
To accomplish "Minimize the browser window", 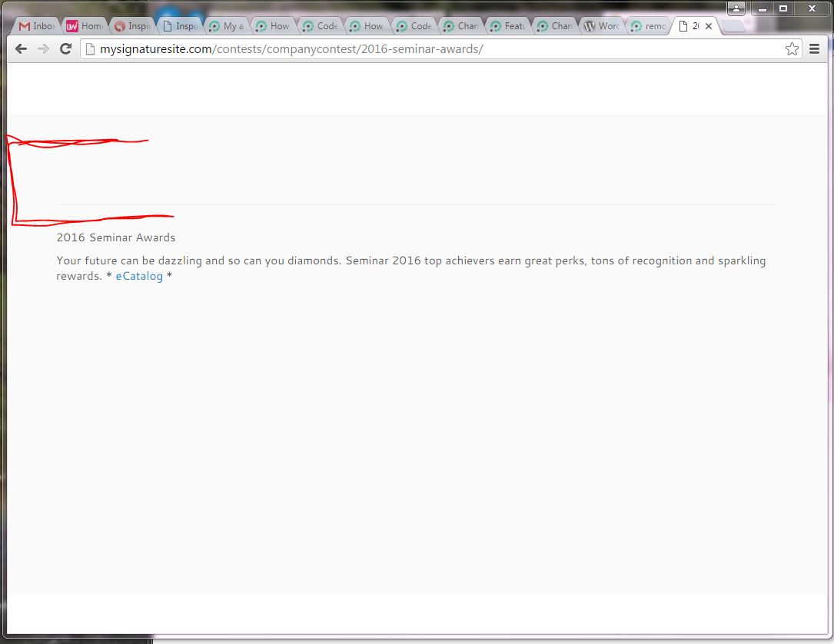I will 761,8.
